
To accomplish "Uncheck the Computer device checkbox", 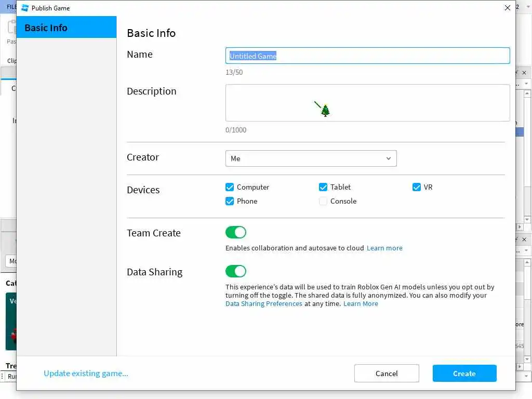I will click(x=230, y=187).
